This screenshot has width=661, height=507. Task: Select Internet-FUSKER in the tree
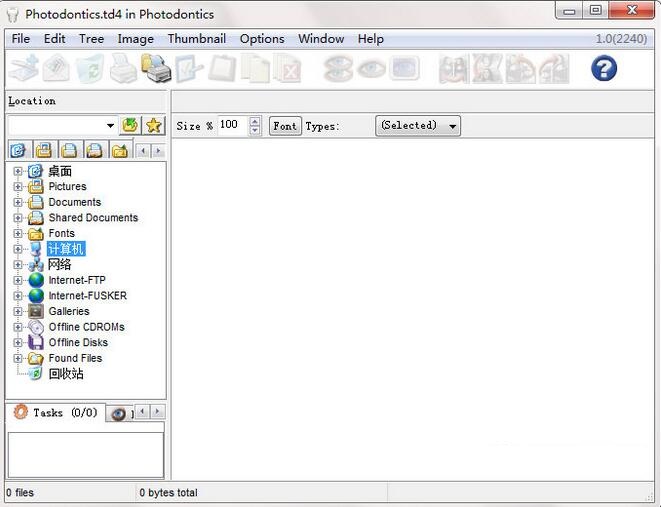(88, 296)
